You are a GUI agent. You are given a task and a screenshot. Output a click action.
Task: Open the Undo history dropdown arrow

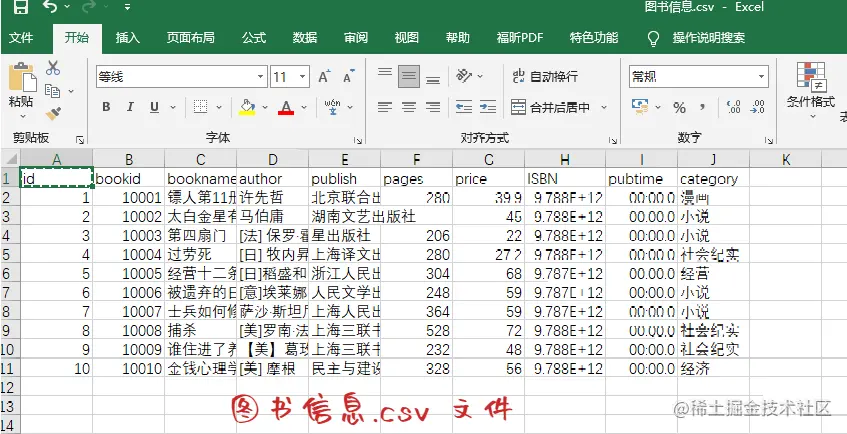coord(67,7)
